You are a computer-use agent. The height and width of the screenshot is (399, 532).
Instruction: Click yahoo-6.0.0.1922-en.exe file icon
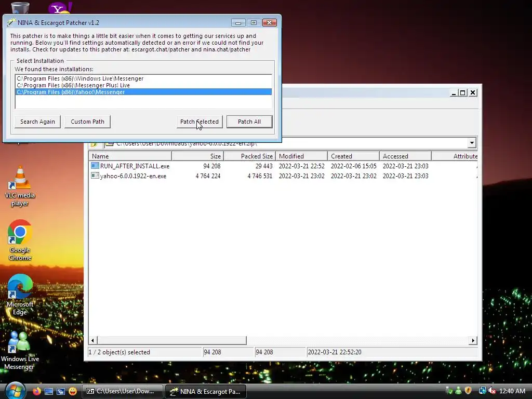coord(95,176)
